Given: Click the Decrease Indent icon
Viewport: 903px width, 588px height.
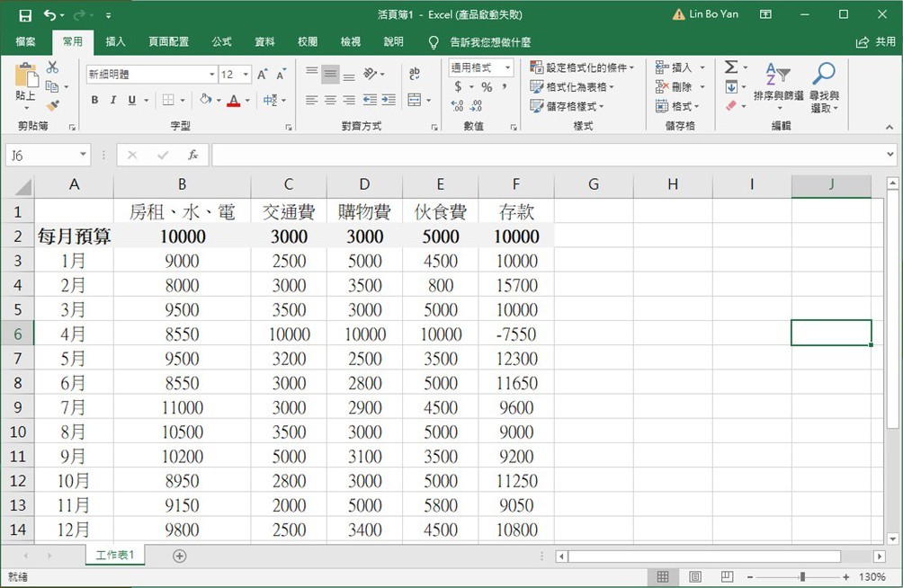Looking at the screenshot, I should coord(370,100).
